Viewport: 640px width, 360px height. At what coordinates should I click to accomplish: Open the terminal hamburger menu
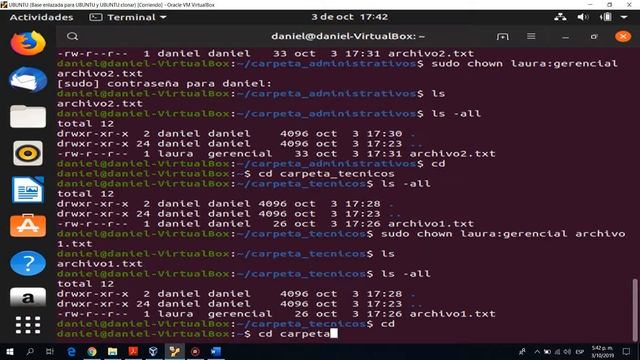(531, 36)
